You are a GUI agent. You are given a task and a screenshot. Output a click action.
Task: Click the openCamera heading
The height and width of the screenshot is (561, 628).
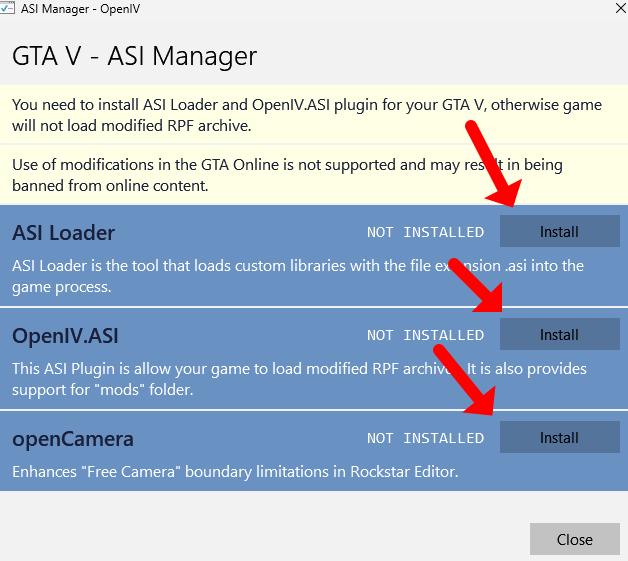[x=72, y=439]
